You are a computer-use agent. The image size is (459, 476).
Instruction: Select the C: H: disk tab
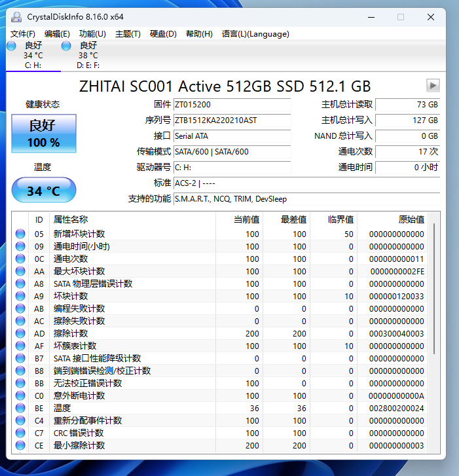(x=33, y=55)
